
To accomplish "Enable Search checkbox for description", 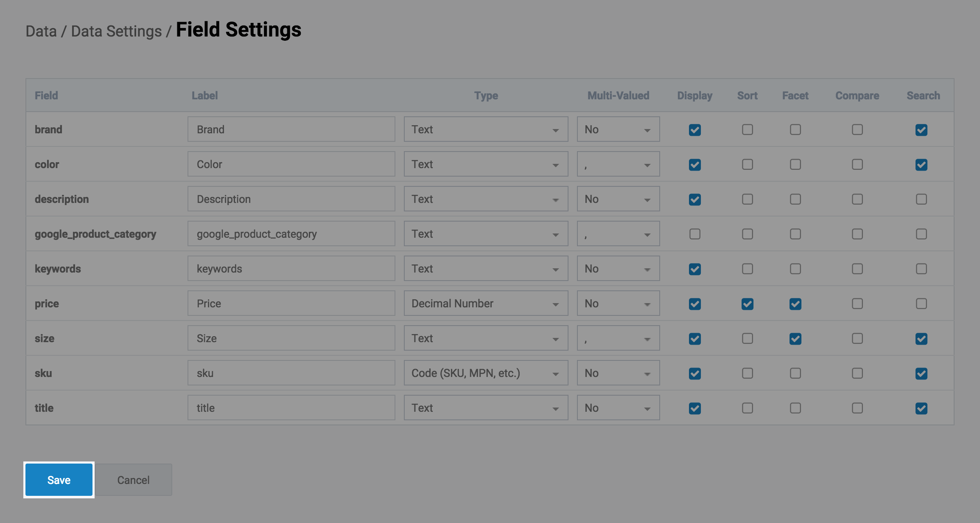I will [921, 199].
